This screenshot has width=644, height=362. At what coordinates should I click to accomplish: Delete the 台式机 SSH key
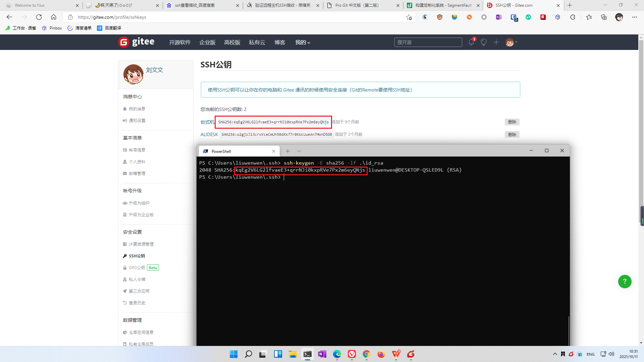[512, 122]
